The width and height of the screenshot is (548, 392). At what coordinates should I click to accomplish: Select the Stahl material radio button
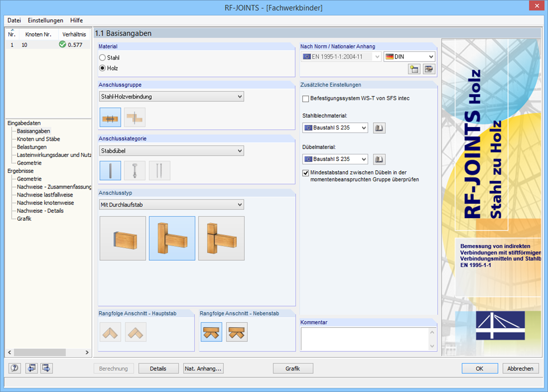102,57
